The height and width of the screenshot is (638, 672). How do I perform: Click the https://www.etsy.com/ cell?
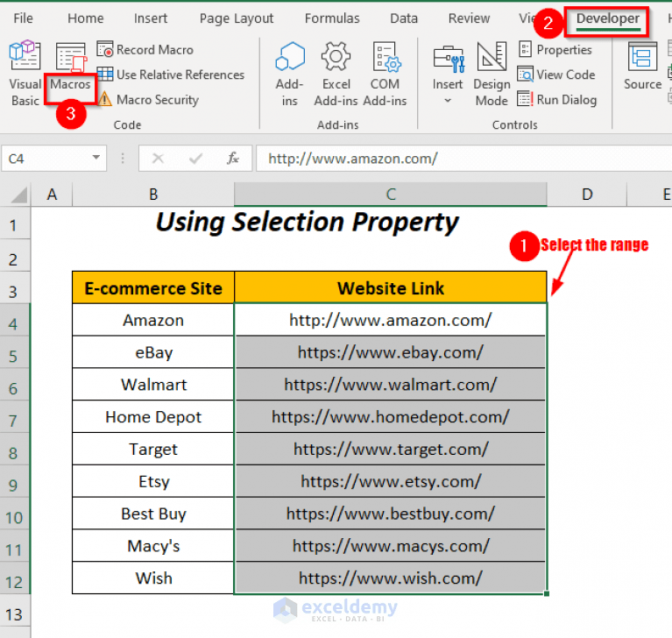point(391,481)
